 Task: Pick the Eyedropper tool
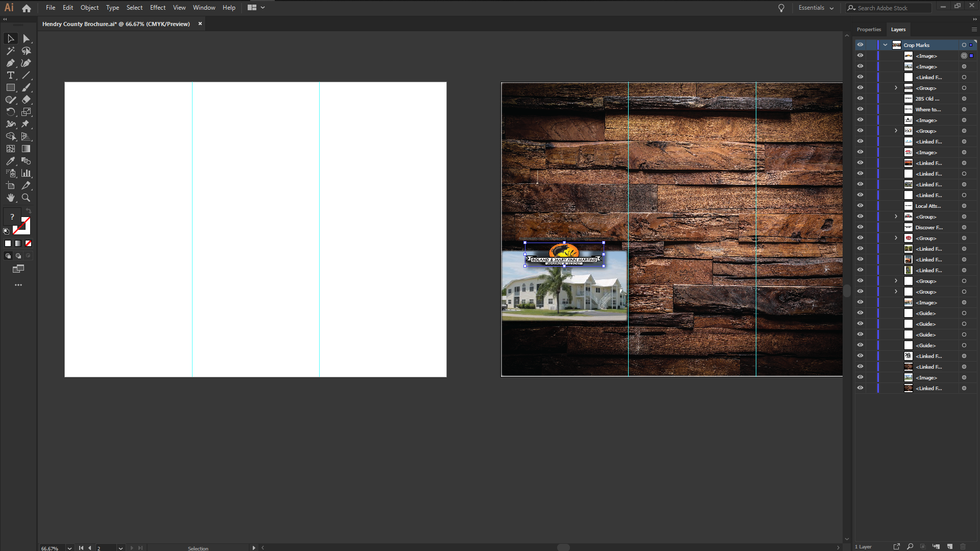(x=10, y=161)
